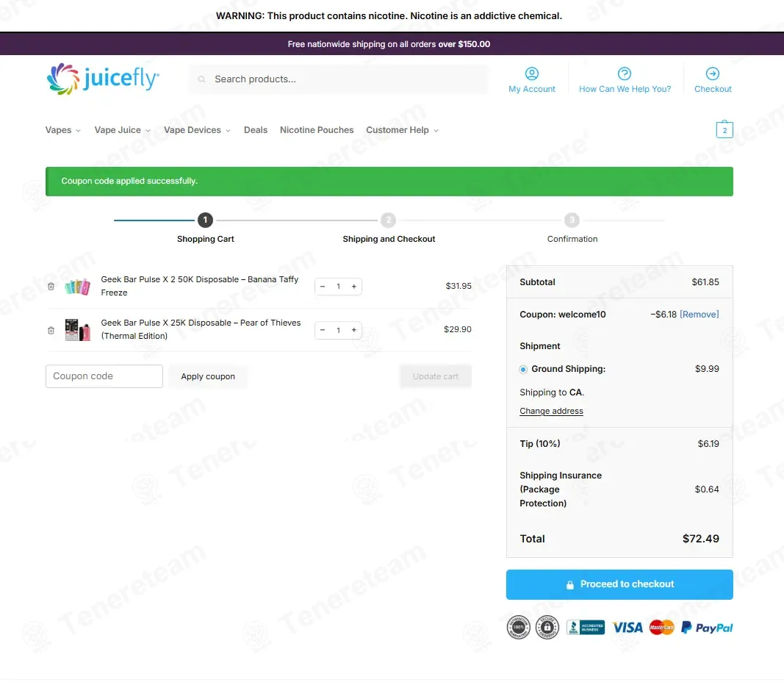Click the My Account link text
The width and height of the screenshot is (784, 685).
[x=531, y=89]
